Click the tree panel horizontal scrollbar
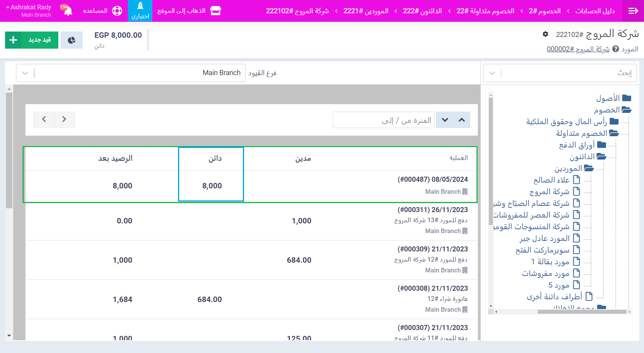This screenshot has height=353, width=644. (x=581, y=311)
